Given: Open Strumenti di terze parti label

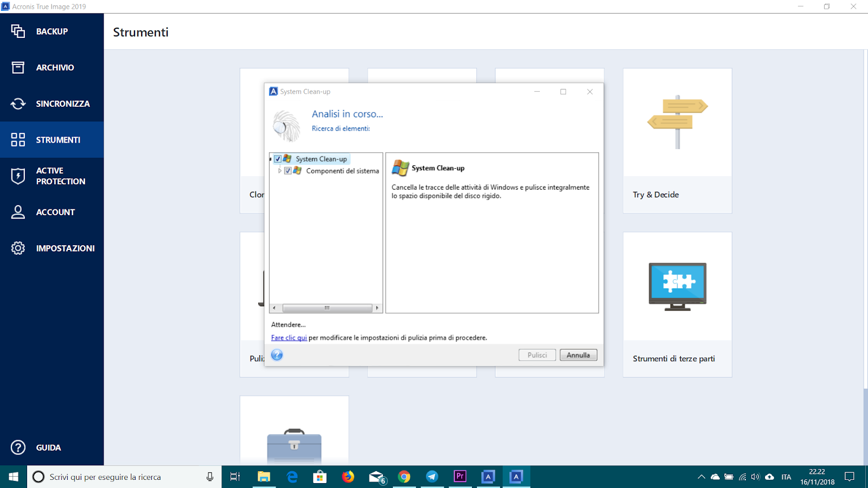Looking at the screenshot, I should [x=674, y=358].
